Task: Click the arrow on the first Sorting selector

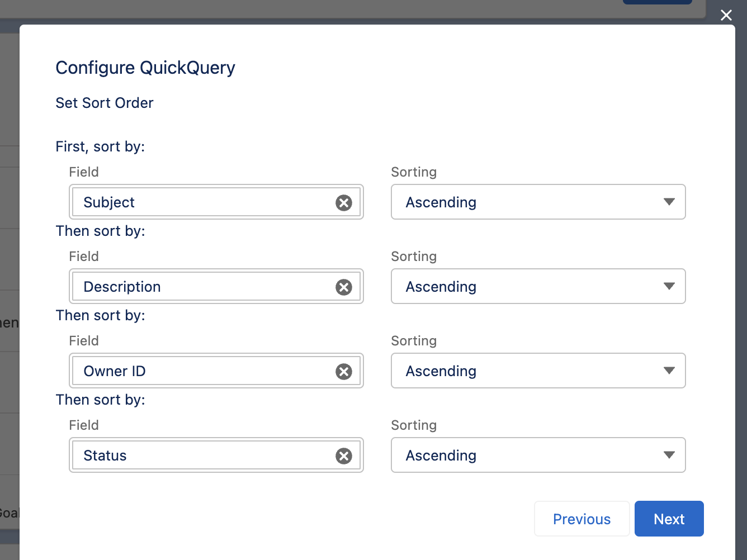Action: [669, 202]
